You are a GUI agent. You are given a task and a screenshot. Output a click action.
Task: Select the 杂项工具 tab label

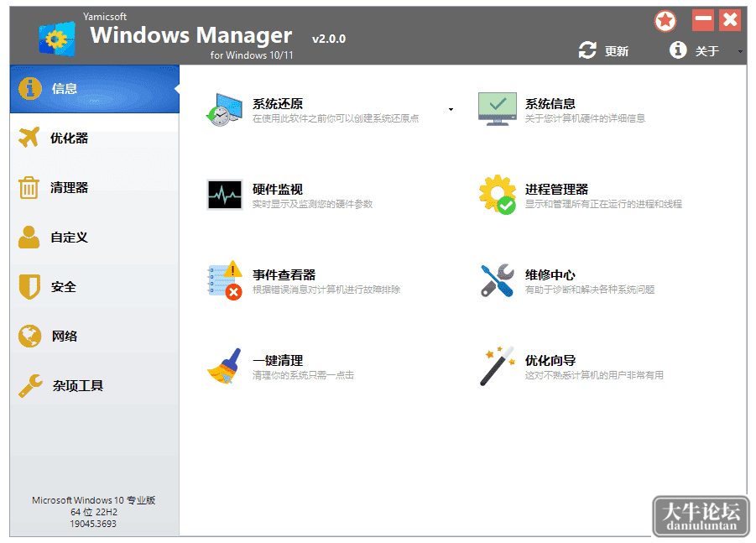point(78,386)
